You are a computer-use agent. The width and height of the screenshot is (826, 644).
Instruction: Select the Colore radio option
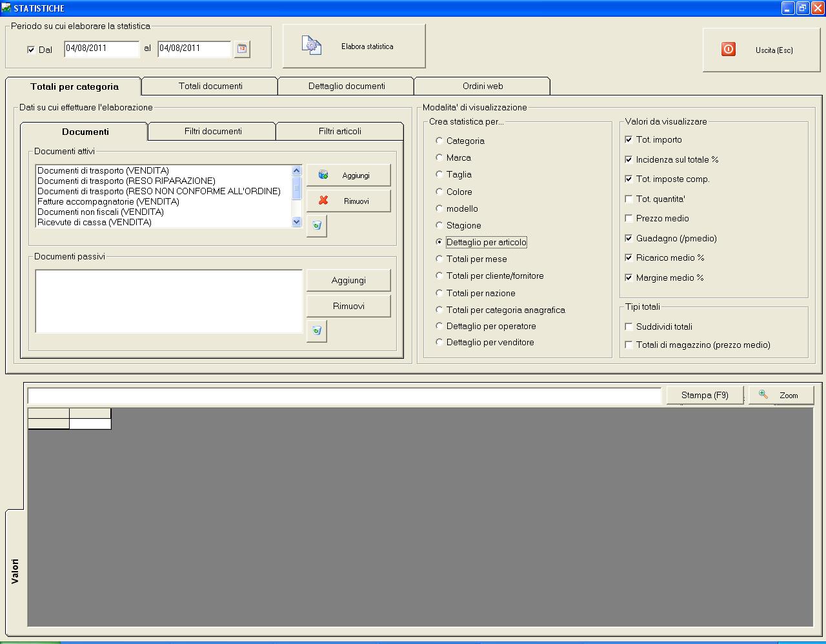point(439,191)
